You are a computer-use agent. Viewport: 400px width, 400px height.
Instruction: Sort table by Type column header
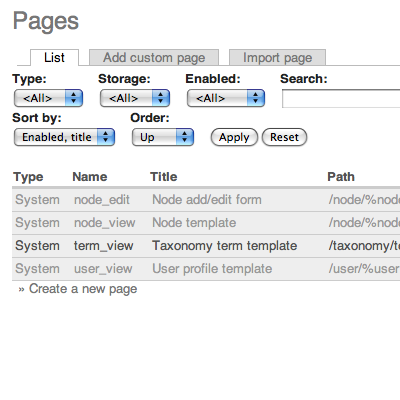coord(28,177)
